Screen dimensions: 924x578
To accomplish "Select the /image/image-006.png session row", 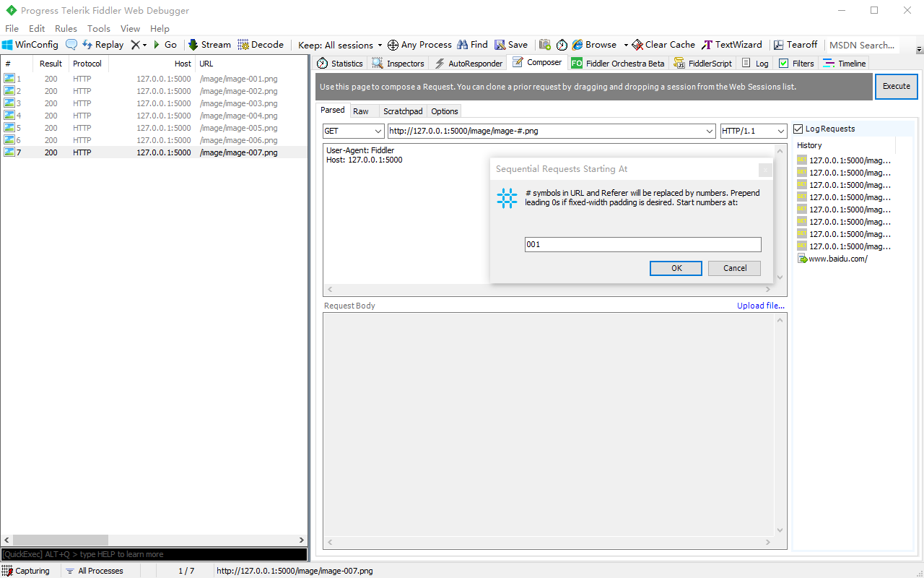I will 154,140.
